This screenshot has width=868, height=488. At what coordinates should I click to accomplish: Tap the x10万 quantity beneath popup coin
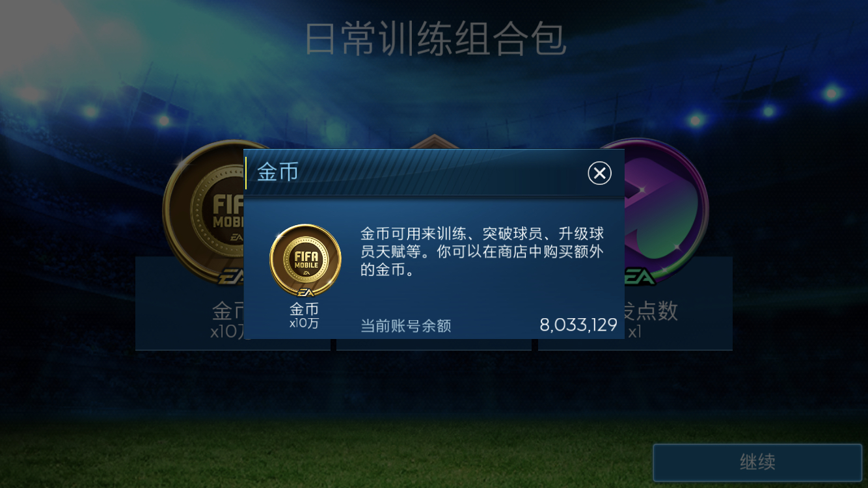pos(304,323)
